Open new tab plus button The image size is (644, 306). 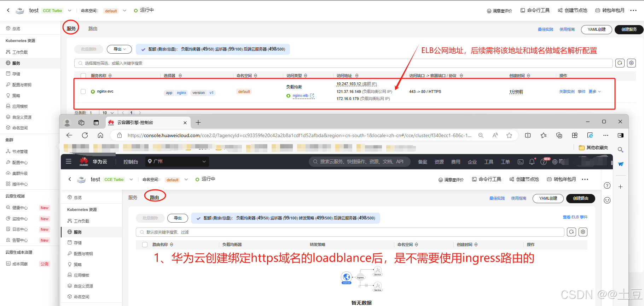[x=198, y=123]
